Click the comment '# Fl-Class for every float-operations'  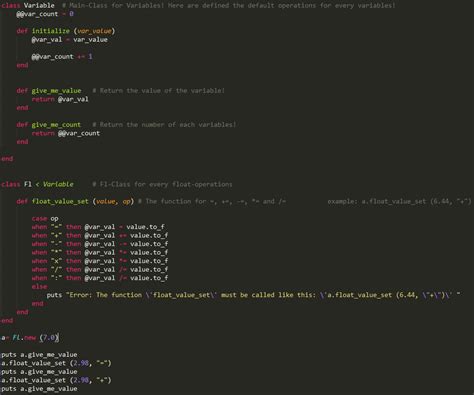[162, 184]
